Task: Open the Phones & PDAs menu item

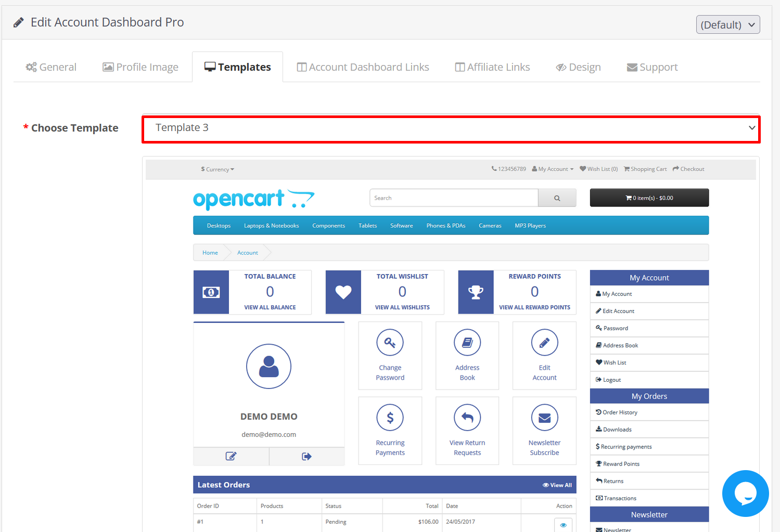Action: [x=445, y=226]
